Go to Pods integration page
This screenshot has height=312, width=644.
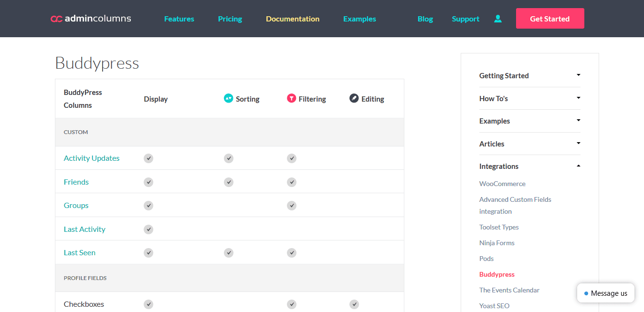486,259
